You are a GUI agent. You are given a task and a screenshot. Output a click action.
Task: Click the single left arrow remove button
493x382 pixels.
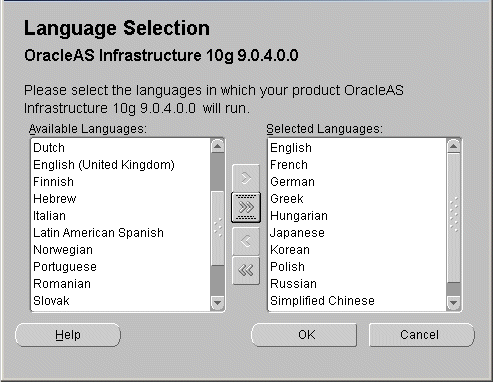click(246, 241)
